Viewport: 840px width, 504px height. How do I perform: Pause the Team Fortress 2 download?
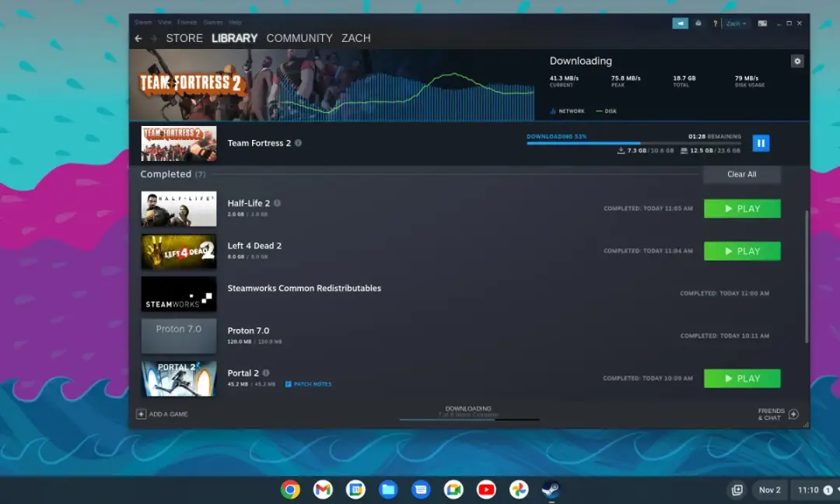tap(761, 143)
